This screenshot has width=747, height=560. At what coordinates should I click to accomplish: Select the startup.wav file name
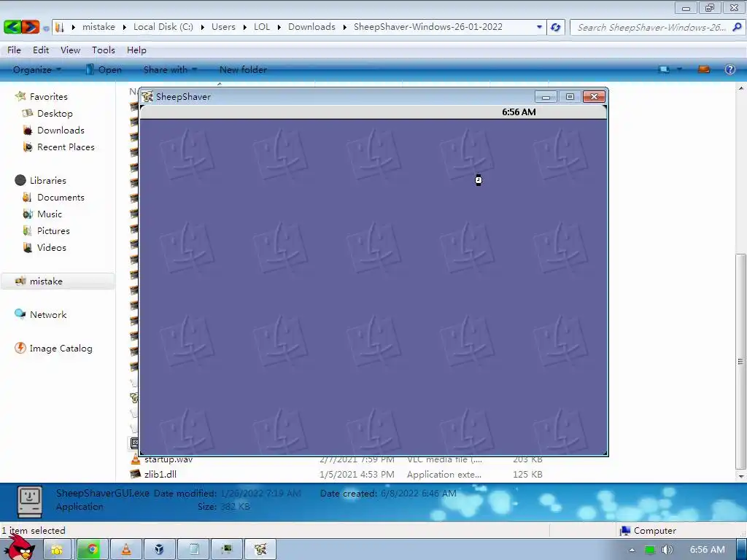(169, 459)
